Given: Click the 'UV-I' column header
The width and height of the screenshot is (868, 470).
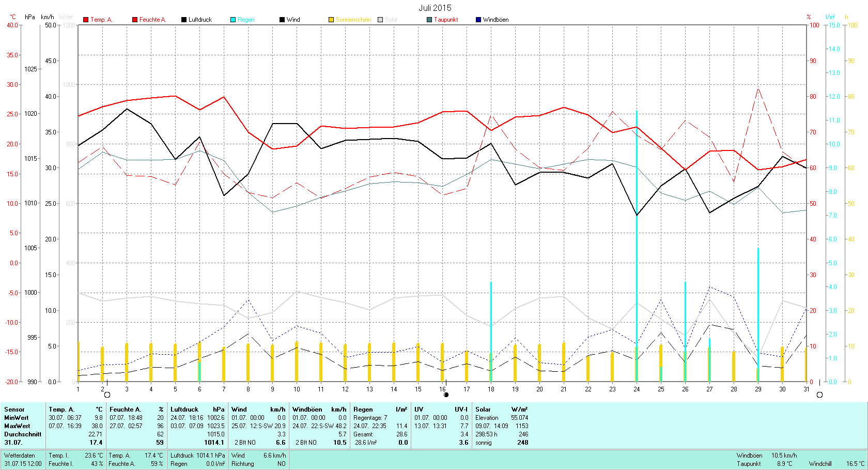Looking at the screenshot, I should [461, 410].
